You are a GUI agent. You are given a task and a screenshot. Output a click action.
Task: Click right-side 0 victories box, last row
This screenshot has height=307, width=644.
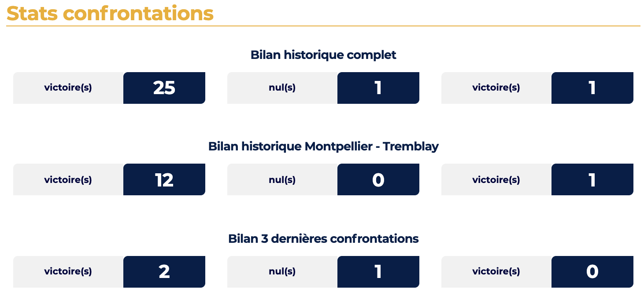592,272
